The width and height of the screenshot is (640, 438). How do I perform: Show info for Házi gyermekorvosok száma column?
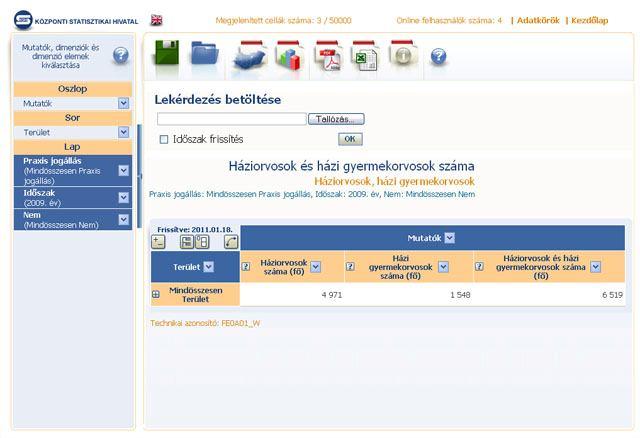(x=350, y=267)
